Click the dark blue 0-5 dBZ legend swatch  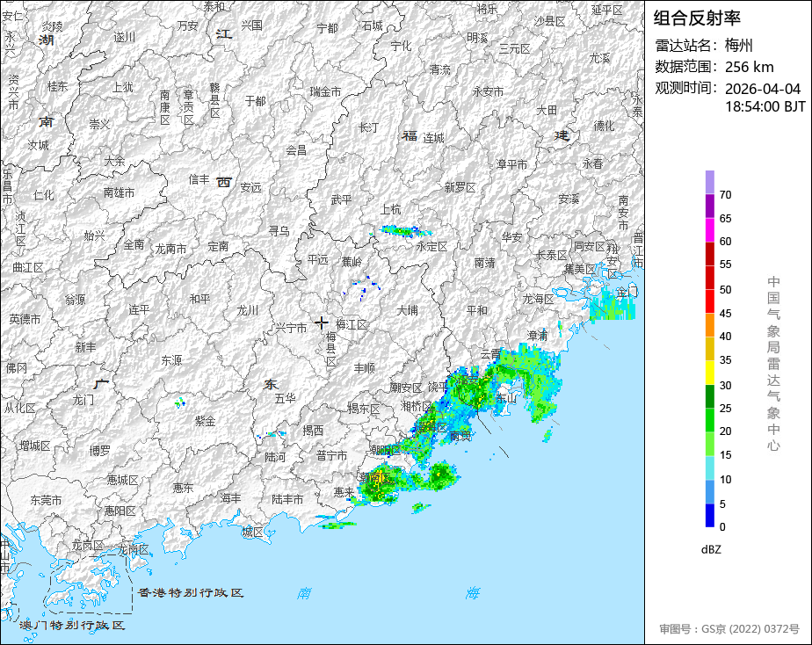709,516
